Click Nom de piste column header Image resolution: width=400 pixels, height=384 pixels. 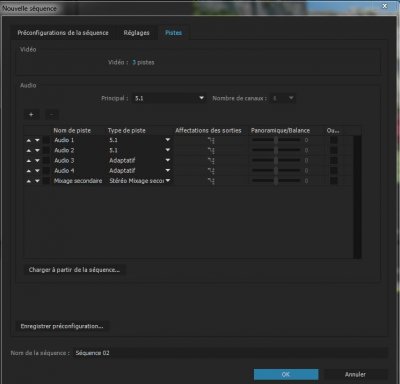[72, 130]
